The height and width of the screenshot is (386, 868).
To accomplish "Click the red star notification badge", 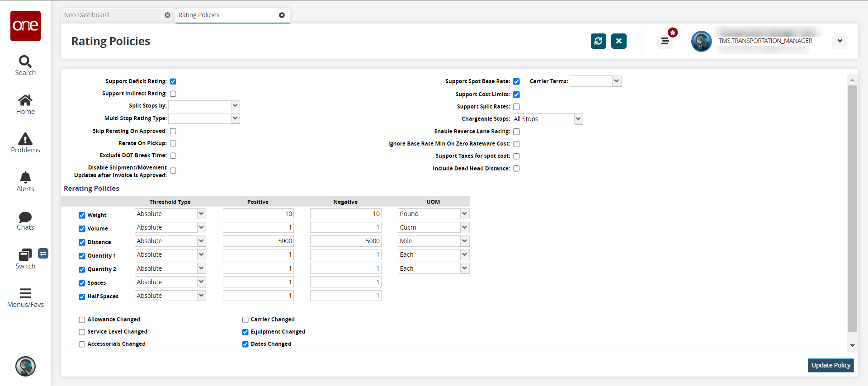I will (673, 33).
